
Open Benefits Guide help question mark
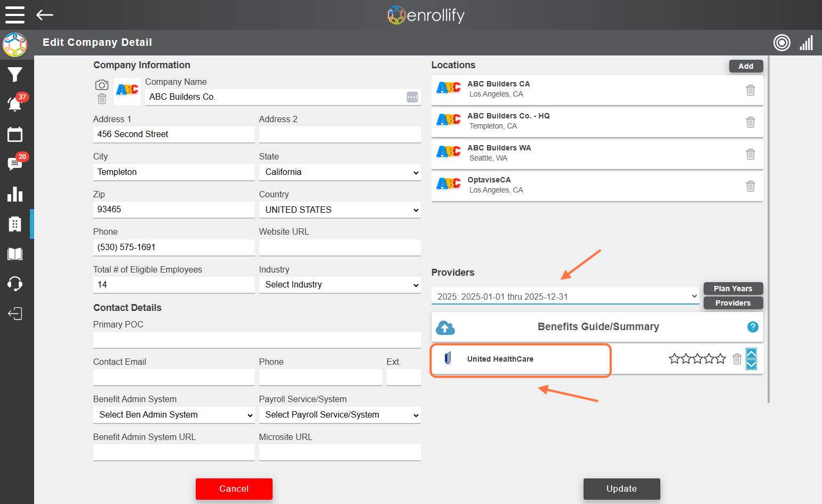point(753,327)
